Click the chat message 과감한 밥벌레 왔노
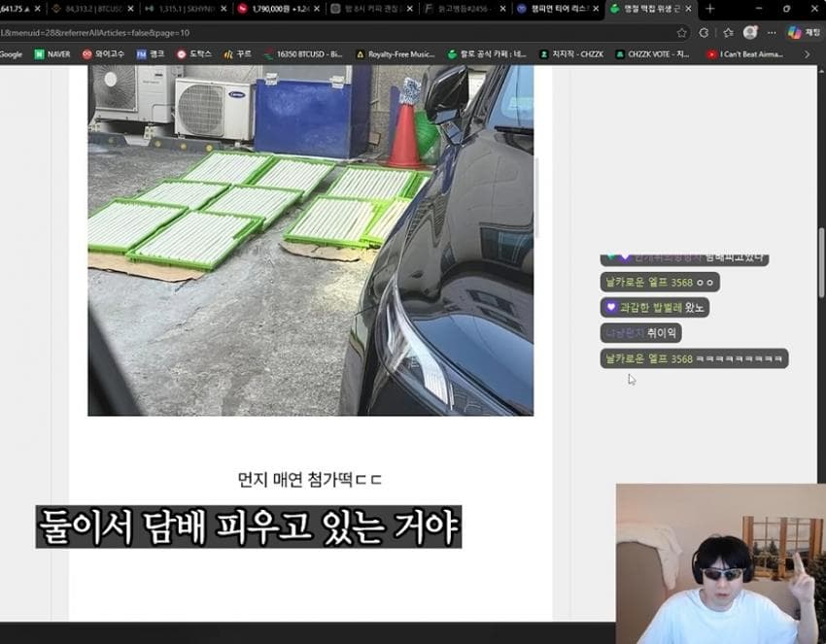 tap(655, 308)
